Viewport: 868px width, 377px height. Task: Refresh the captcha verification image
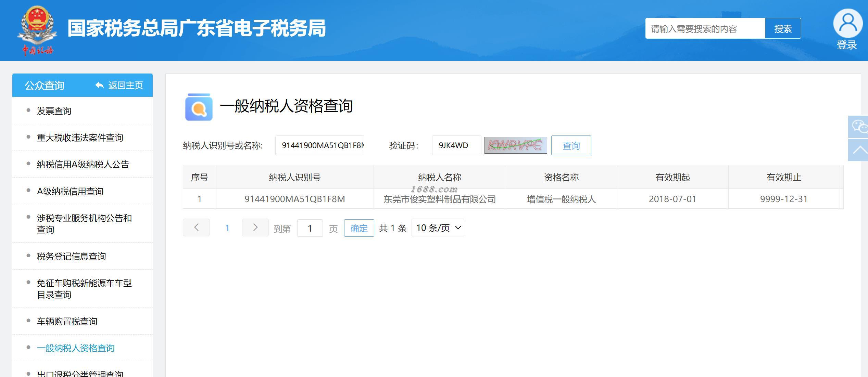(515, 145)
